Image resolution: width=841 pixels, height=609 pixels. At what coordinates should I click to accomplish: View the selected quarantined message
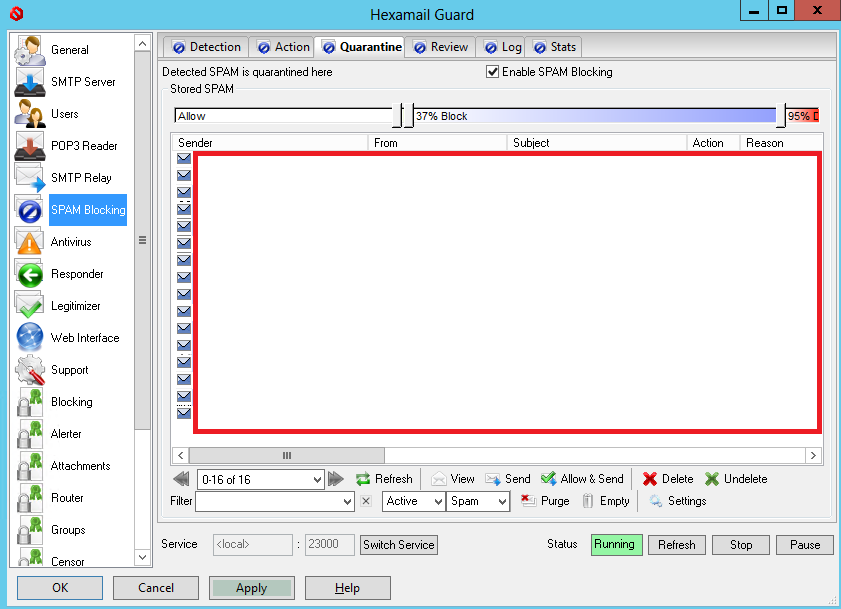[x=453, y=479]
